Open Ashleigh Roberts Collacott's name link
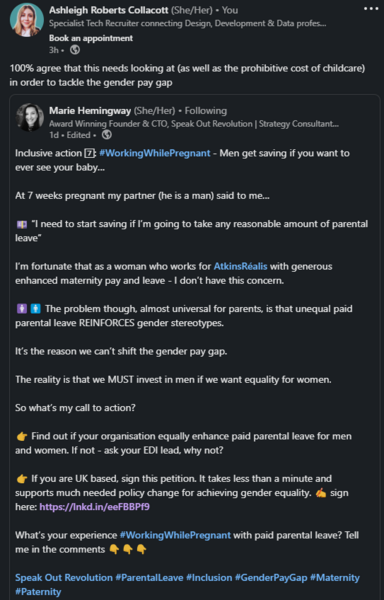Viewport: 384px width, 600px height. pos(109,10)
